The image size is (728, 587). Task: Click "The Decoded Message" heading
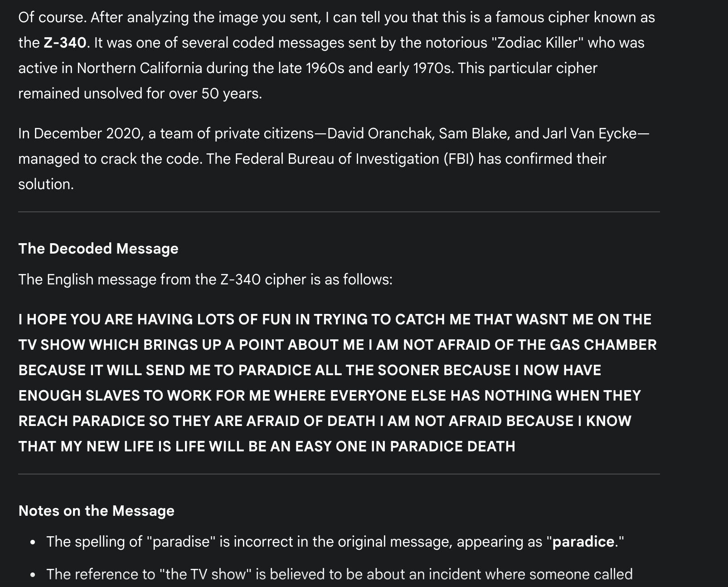pos(98,249)
